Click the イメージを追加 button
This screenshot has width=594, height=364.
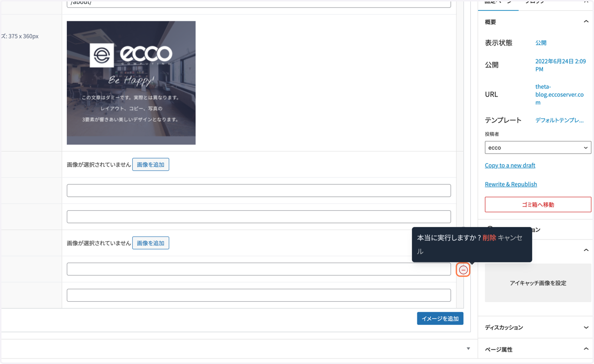[x=440, y=318]
